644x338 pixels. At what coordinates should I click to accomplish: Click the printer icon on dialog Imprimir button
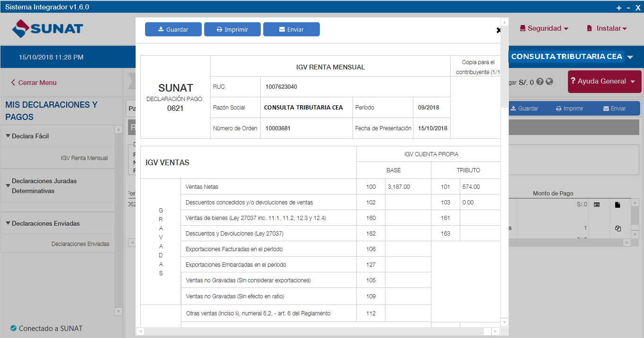[219, 29]
